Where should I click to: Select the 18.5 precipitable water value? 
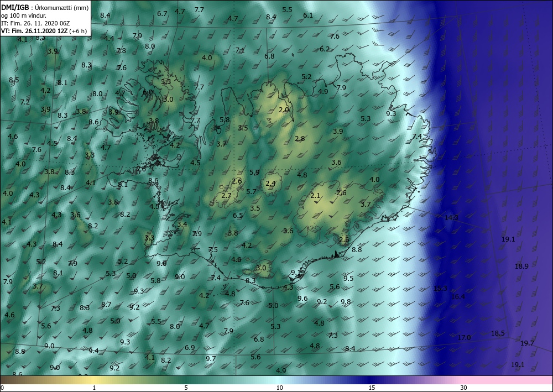(498, 333)
